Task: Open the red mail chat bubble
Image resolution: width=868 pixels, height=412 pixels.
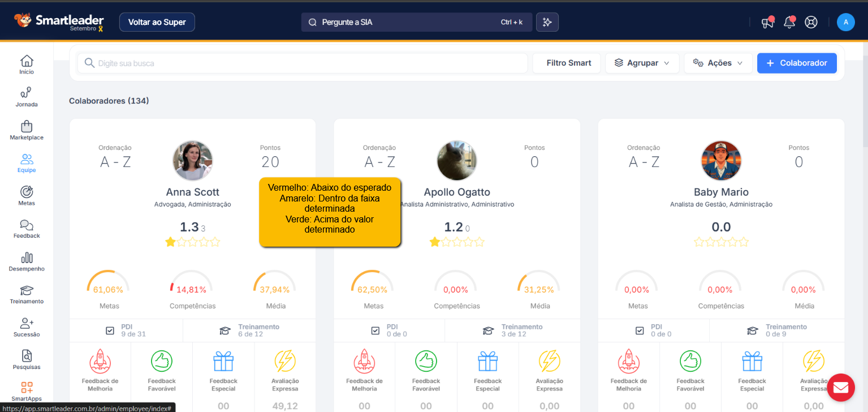Action: click(840, 387)
